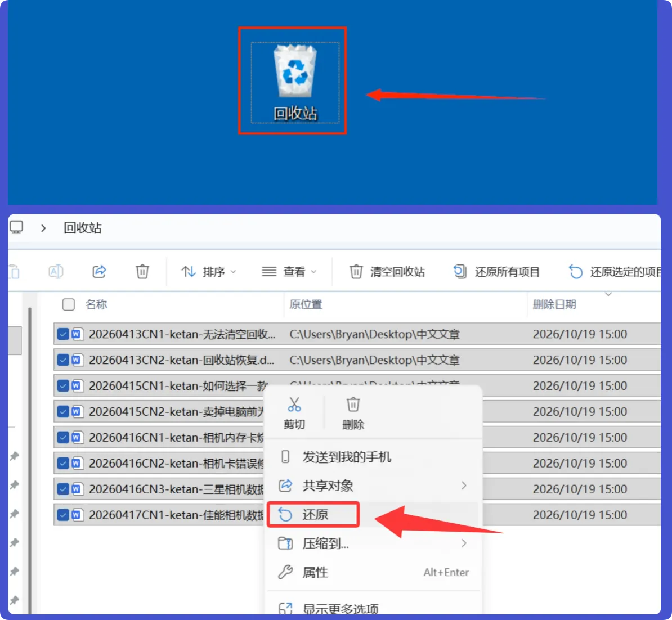Click Word icon of 20260416CN3 file
The width and height of the screenshot is (672, 620).
pos(78,489)
